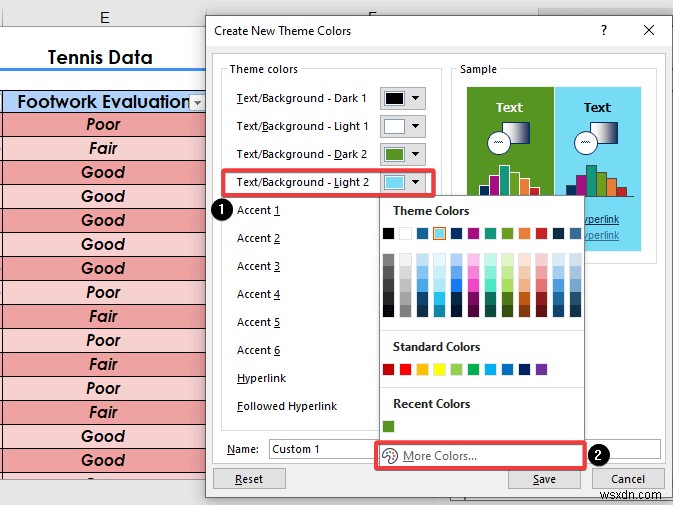The width and height of the screenshot is (673, 505).
Task: Click the Cancel button
Action: tap(628, 479)
